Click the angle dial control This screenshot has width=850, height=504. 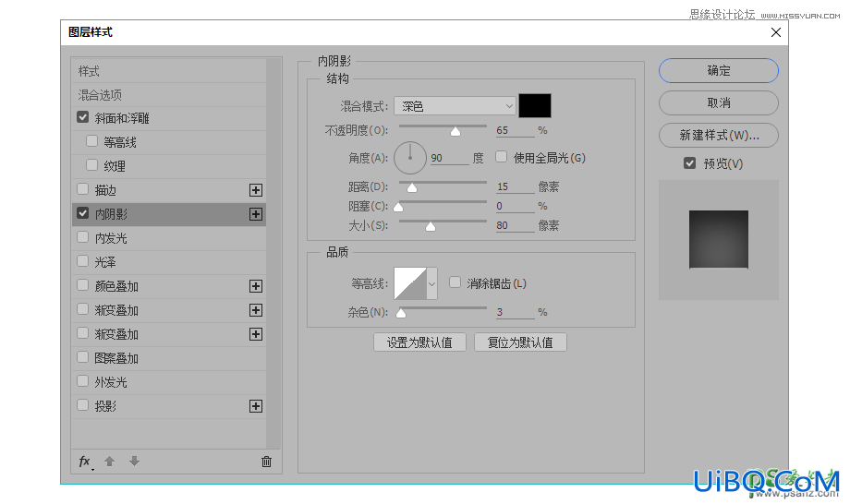coord(410,158)
